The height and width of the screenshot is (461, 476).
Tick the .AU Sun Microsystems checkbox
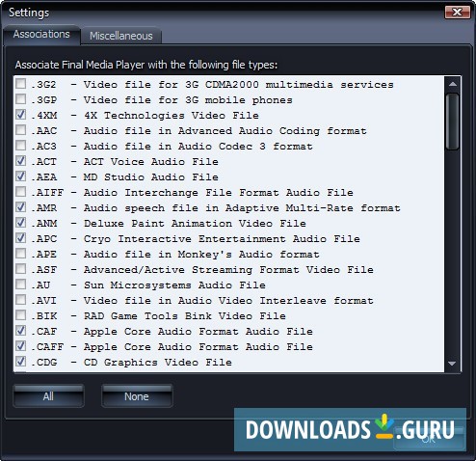(x=21, y=285)
